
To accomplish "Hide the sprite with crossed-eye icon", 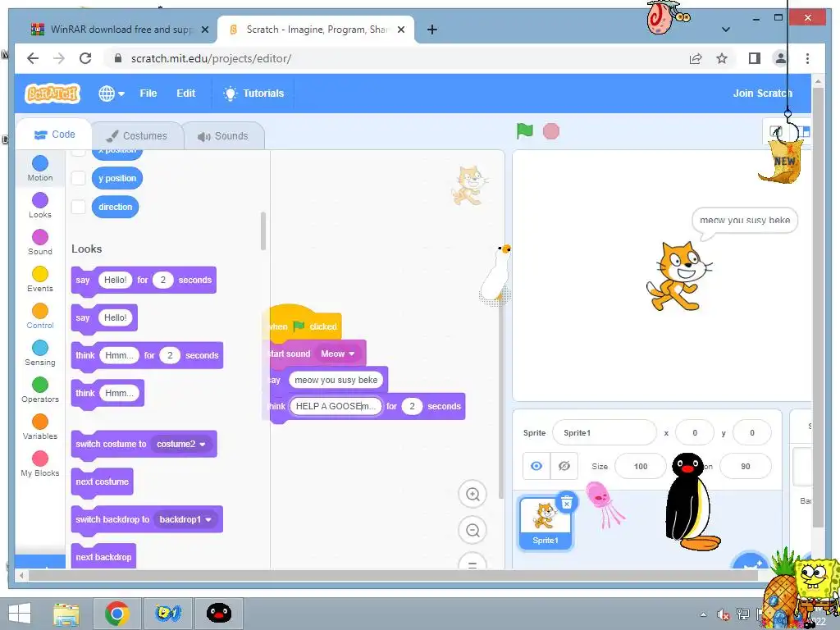I will (x=564, y=466).
